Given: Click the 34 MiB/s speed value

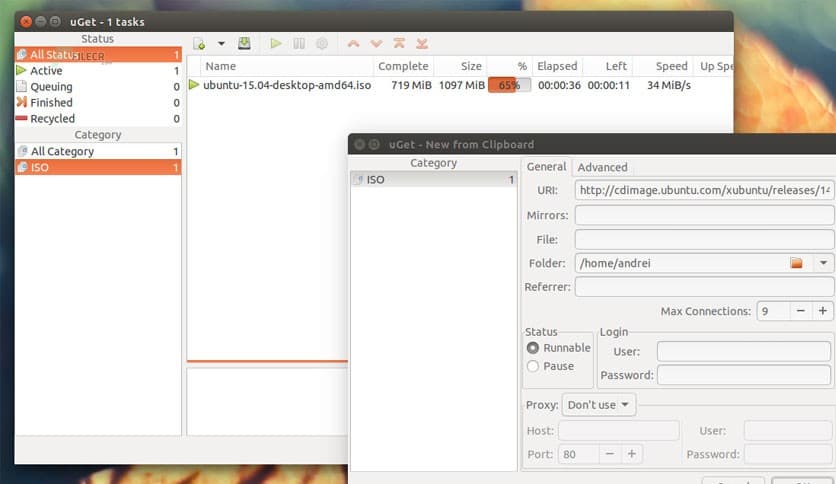Looking at the screenshot, I should 669,85.
